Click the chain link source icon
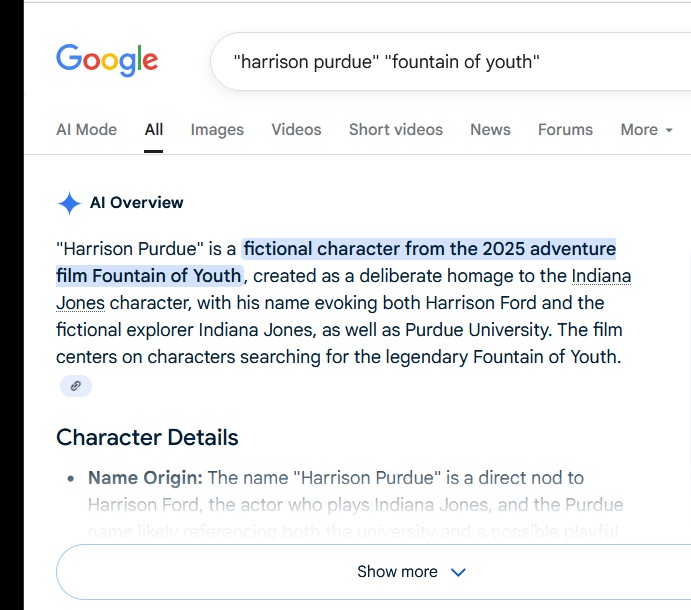The height and width of the screenshot is (610, 691). [x=75, y=386]
